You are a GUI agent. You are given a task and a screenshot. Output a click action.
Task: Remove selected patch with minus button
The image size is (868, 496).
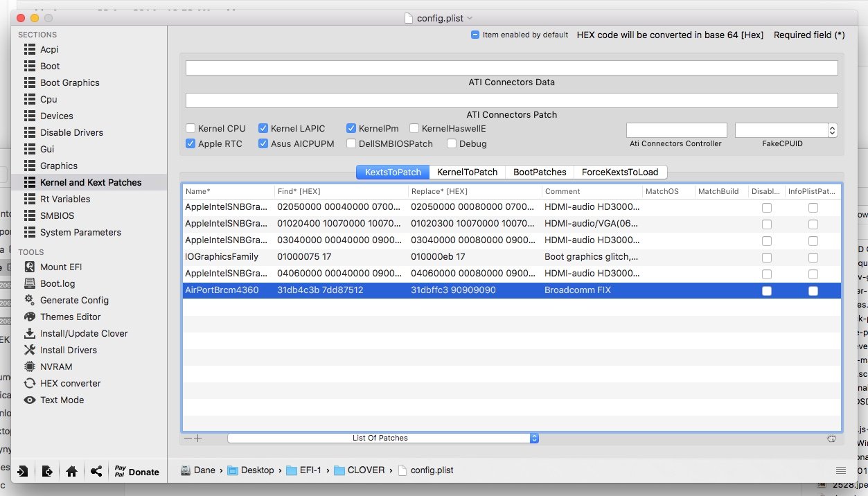coord(188,438)
